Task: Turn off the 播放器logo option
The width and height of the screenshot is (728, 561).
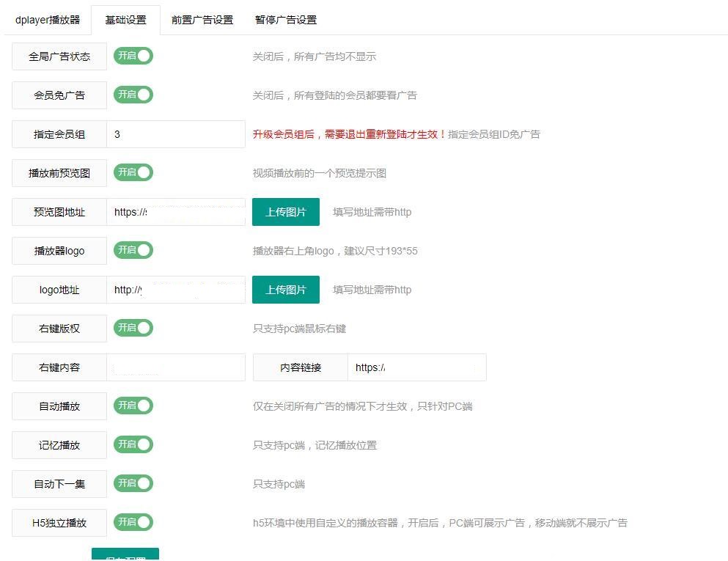Action: pyautogui.click(x=133, y=250)
